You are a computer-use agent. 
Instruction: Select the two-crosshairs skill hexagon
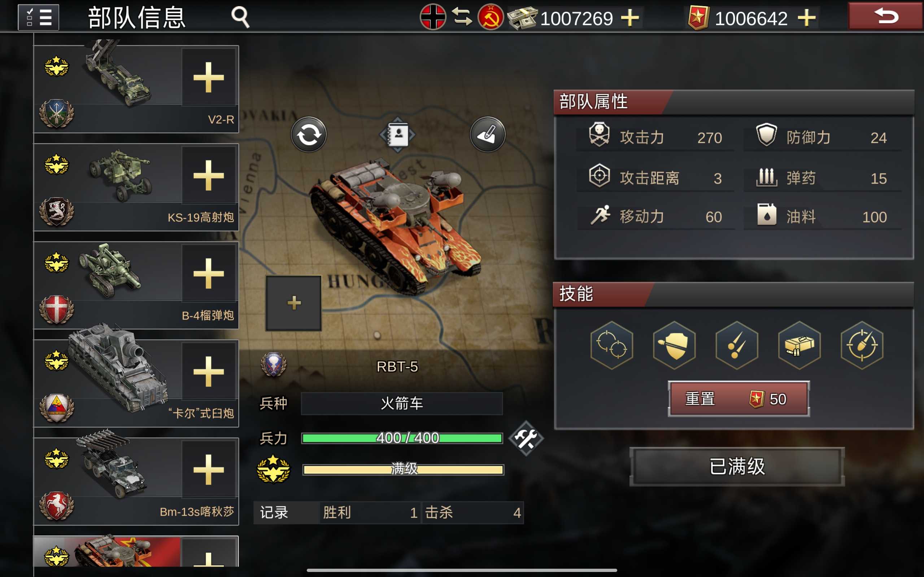[x=612, y=345]
